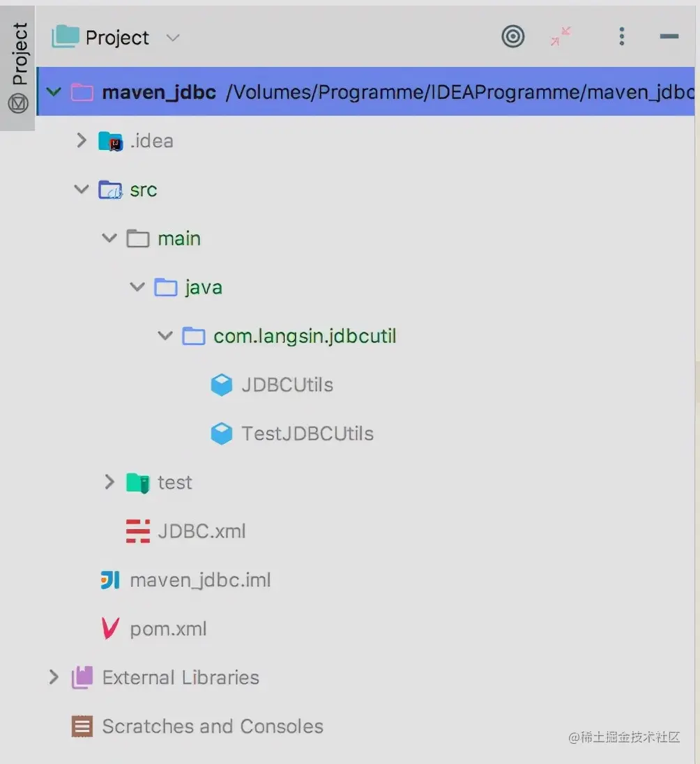Click the Scratches and Consoles icon
This screenshot has height=764, width=700.
tap(82, 726)
